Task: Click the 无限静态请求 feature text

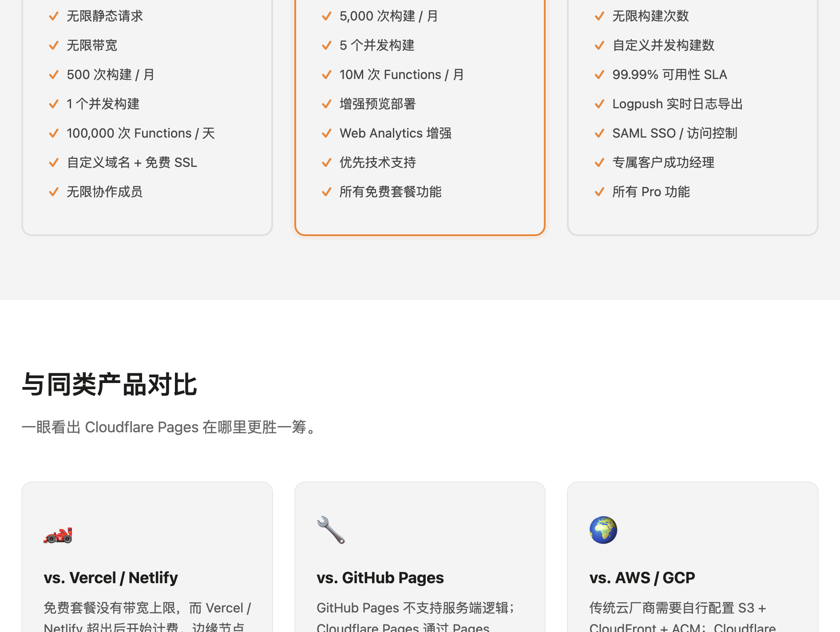Action: coord(105,16)
